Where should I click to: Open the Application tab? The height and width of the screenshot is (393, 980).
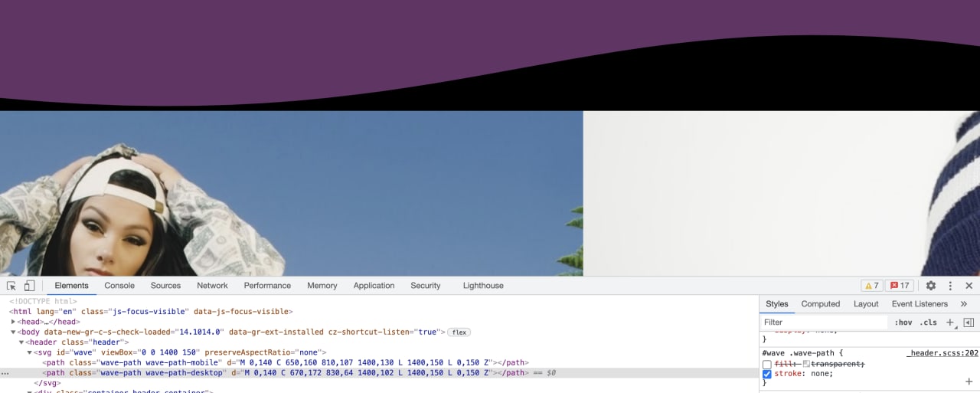(x=374, y=286)
